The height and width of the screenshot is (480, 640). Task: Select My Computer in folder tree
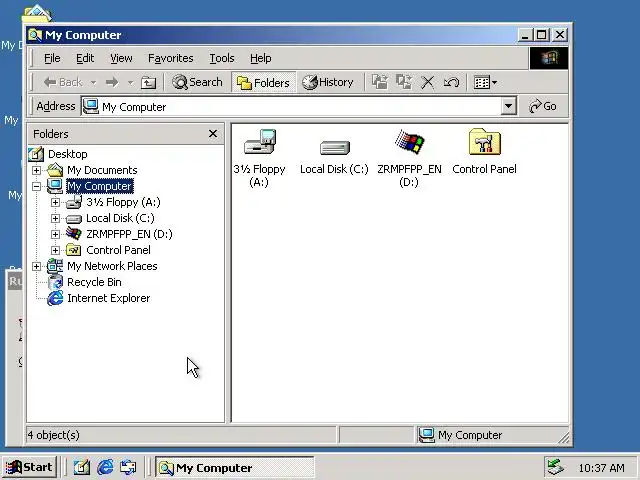click(100, 186)
